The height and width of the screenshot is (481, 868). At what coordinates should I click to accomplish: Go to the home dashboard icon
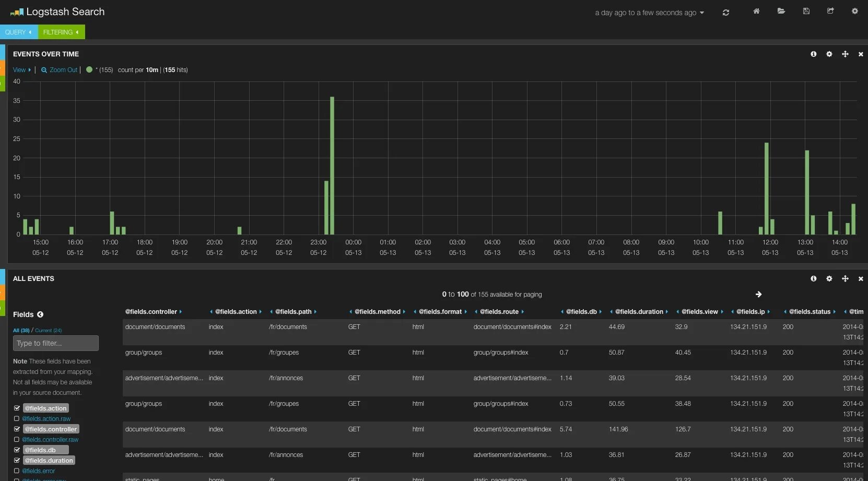[x=756, y=11]
